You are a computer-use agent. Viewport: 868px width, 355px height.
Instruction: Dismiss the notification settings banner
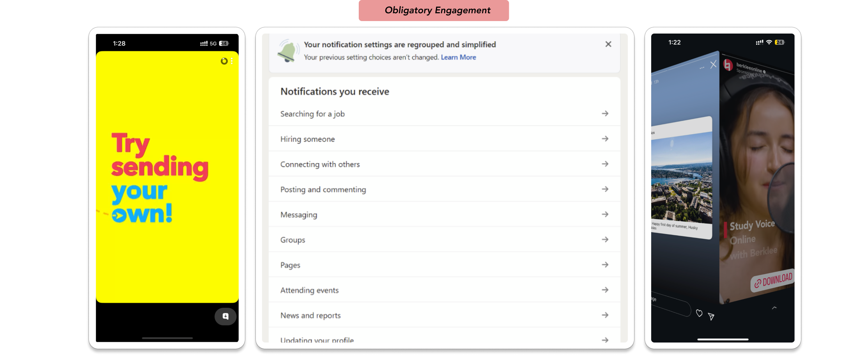pyautogui.click(x=608, y=44)
